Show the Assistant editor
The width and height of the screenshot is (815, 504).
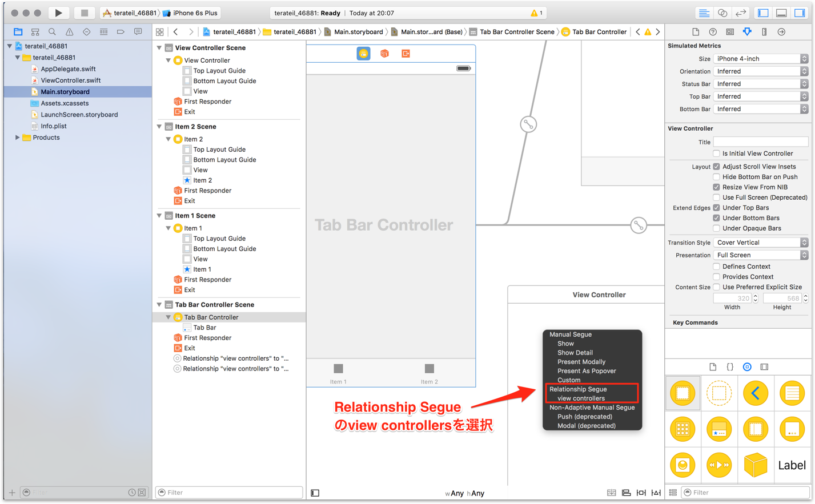[722, 13]
